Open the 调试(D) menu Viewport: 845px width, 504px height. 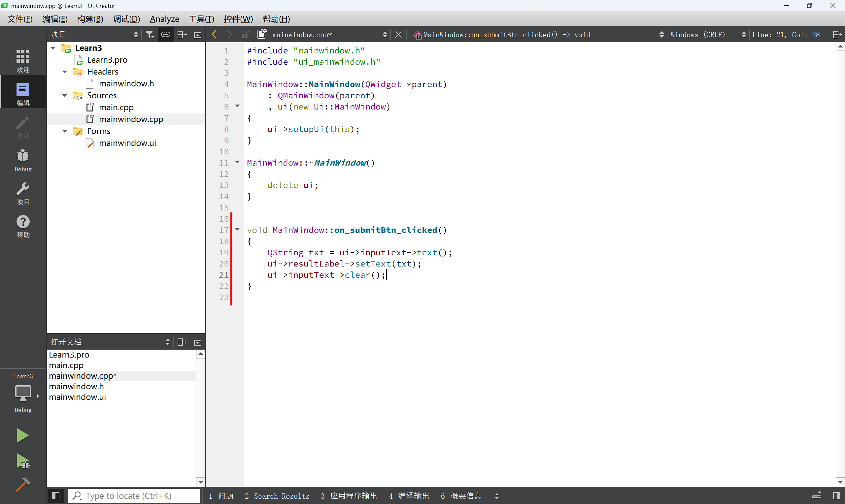(x=126, y=19)
